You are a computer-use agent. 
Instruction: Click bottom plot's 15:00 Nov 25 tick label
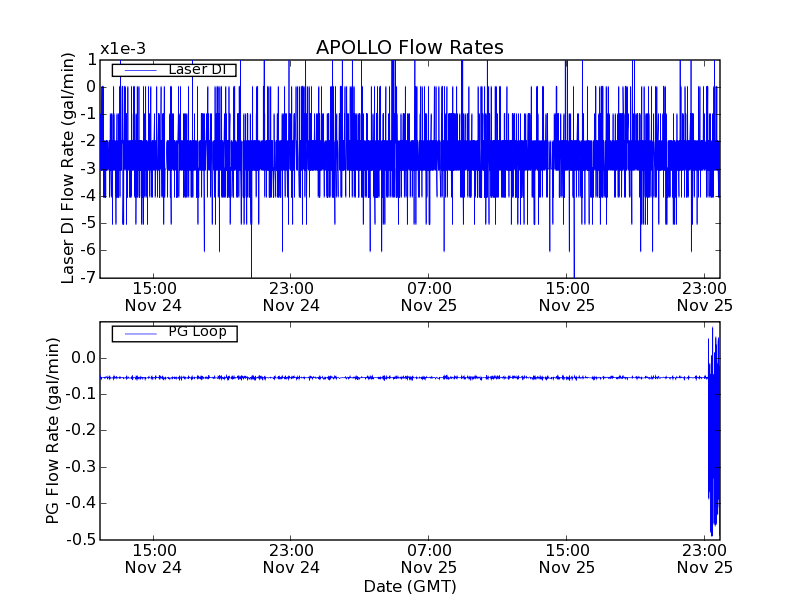[567, 558]
